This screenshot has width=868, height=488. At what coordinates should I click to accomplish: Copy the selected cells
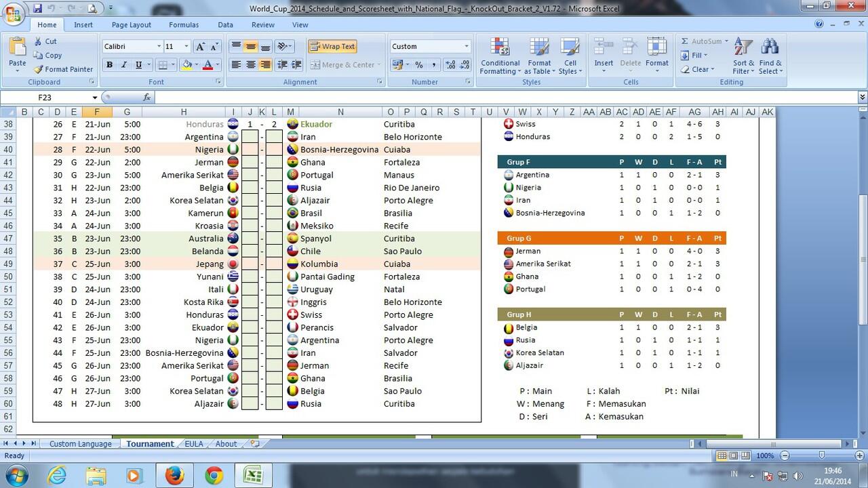pyautogui.click(x=47, y=56)
